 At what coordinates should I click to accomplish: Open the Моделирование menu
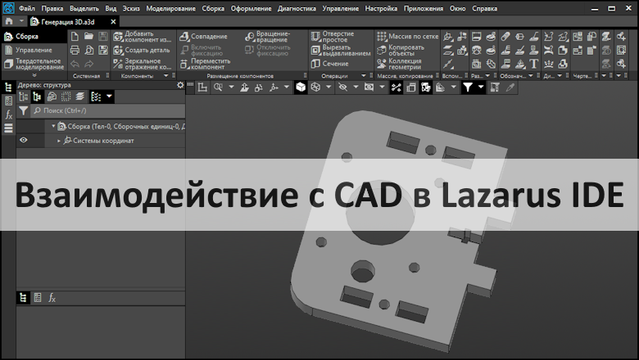[x=171, y=8]
